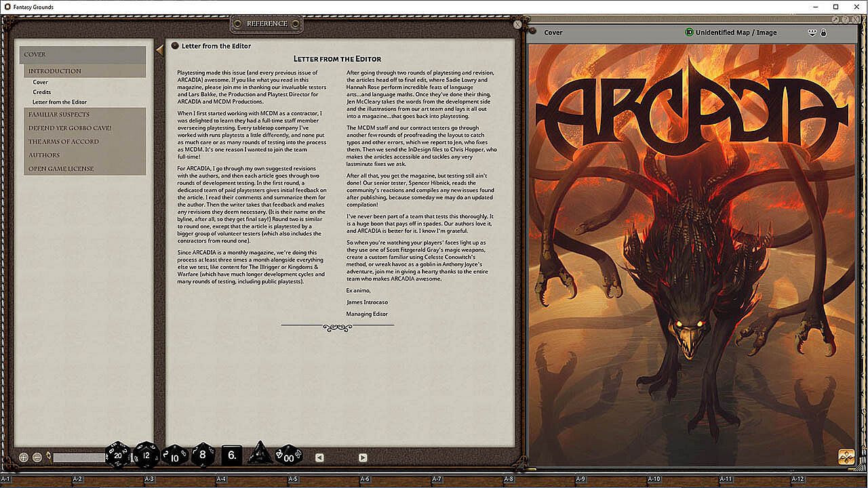The image size is (868, 488).
Task: Click the six-sided d6 die
Action: (x=232, y=455)
